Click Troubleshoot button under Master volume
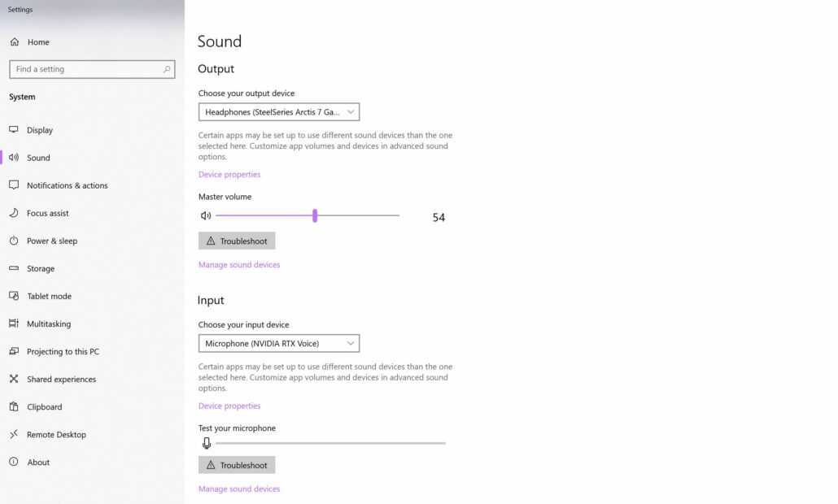The width and height of the screenshot is (838, 504). click(x=237, y=241)
